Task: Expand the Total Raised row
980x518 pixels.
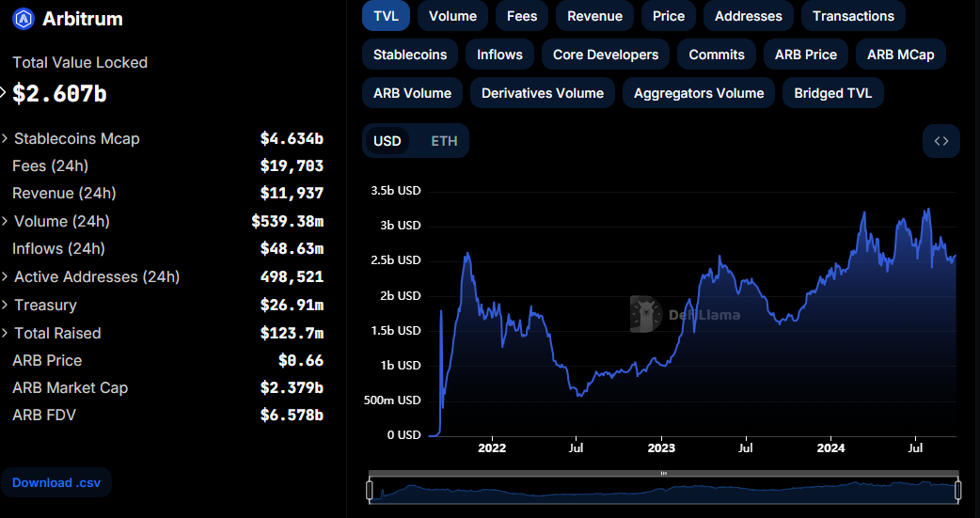Action: 6,333
